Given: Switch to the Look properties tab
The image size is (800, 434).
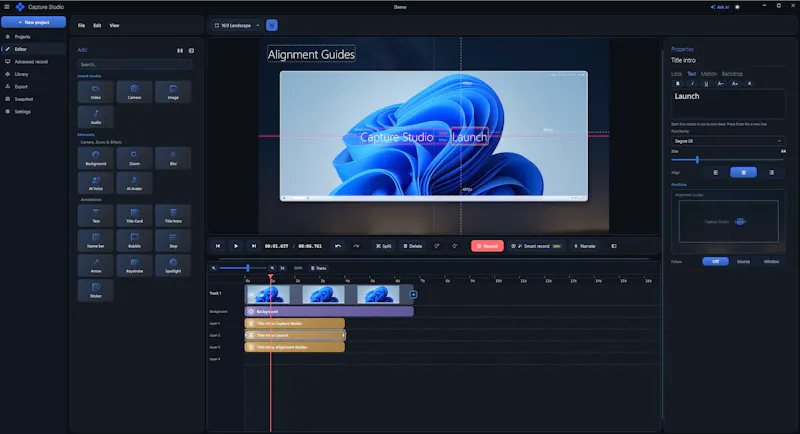Looking at the screenshot, I should [677, 74].
